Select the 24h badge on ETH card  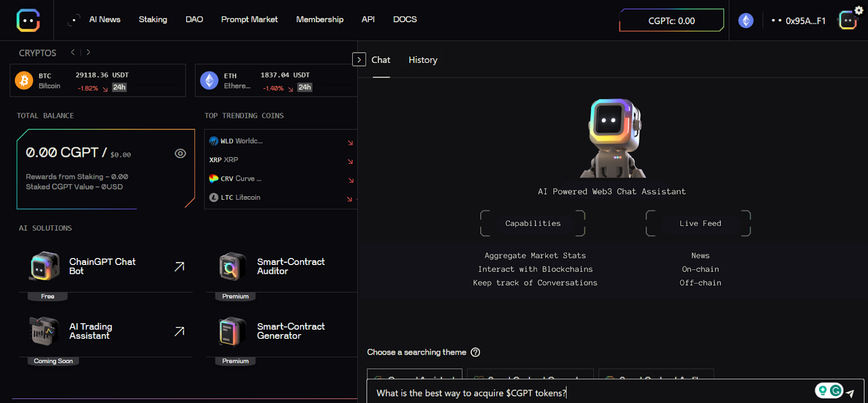(305, 87)
